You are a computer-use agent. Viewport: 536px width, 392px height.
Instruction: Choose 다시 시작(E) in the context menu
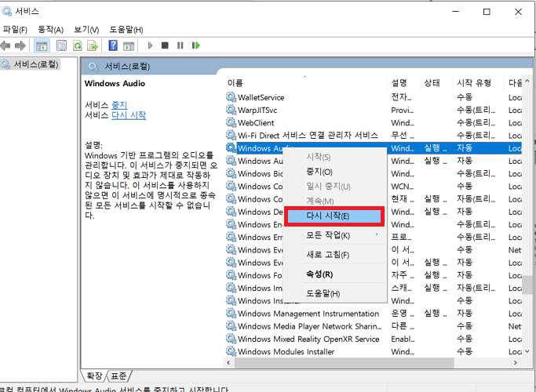coord(334,216)
